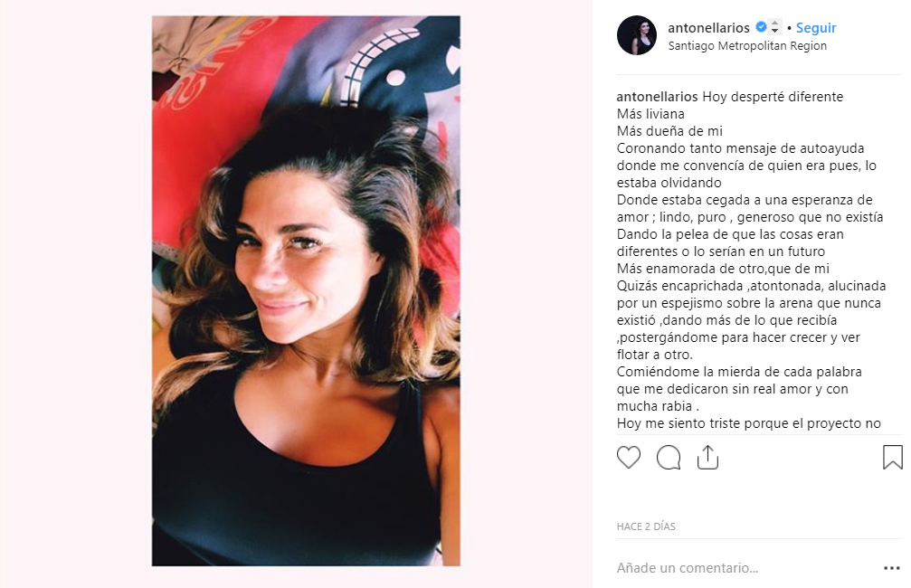Open the antonellarios profile avatar
Viewport: 911px width, 588px height.
(x=637, y=35)
